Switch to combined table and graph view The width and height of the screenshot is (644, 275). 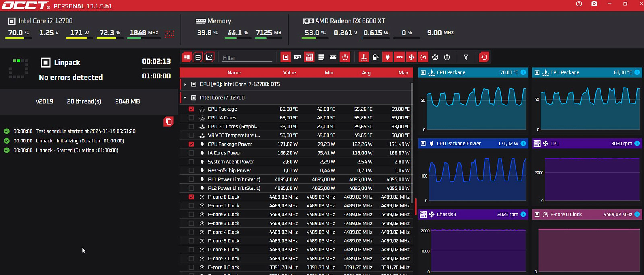(187, 57)
